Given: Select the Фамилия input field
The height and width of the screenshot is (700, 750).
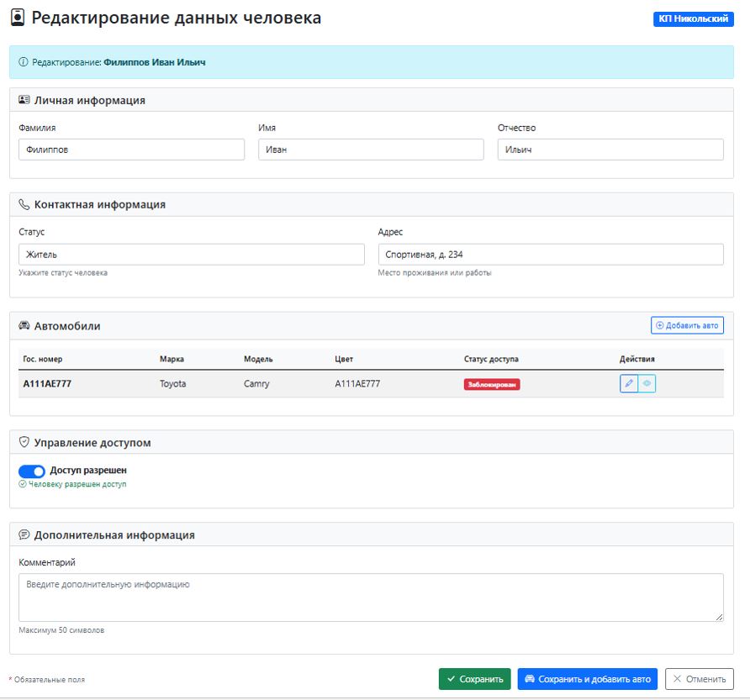Looking at the screenshot, I should [x=130, y=149].
